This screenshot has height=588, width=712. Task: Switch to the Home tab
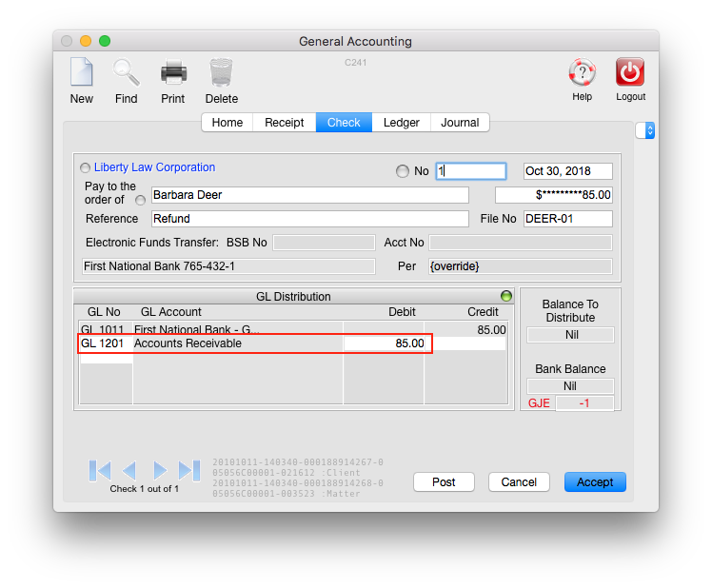227,123
